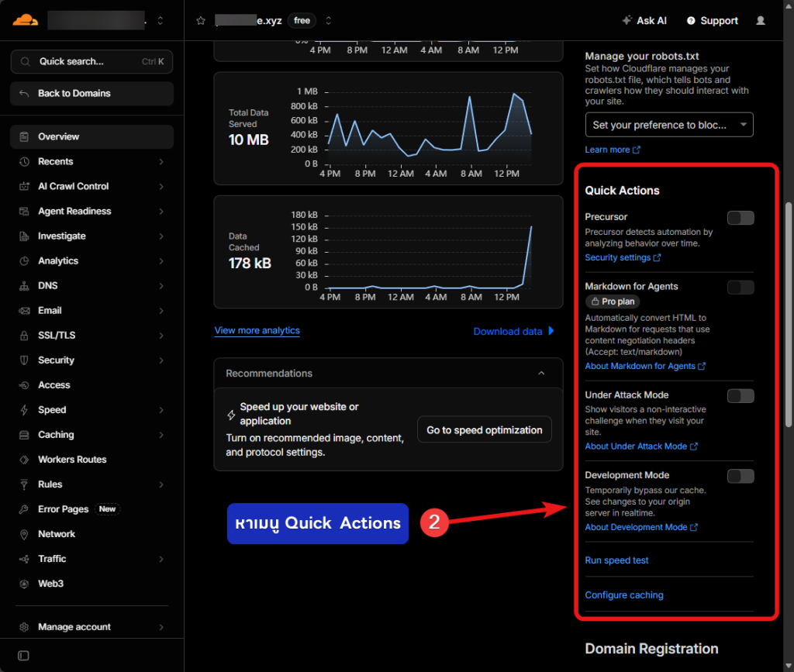Click the Pro plan badge
Viewport: 794px width, 672px height.
tap(613, 302)
